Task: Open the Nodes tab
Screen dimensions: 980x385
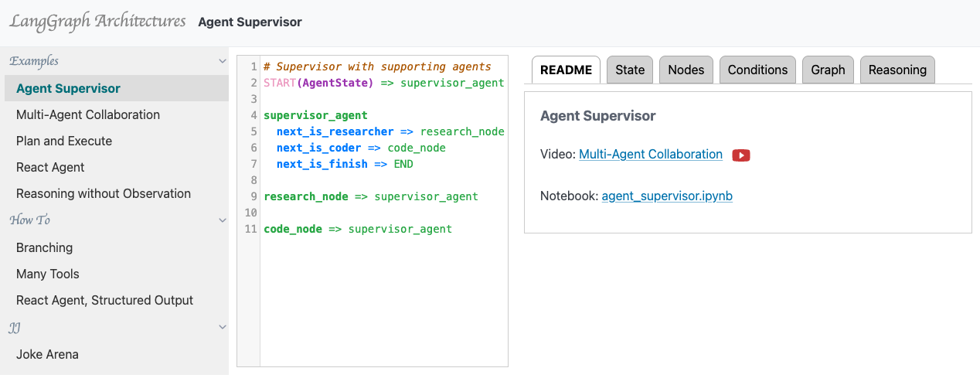Action: pyautogui.click(x=686, y=70)
